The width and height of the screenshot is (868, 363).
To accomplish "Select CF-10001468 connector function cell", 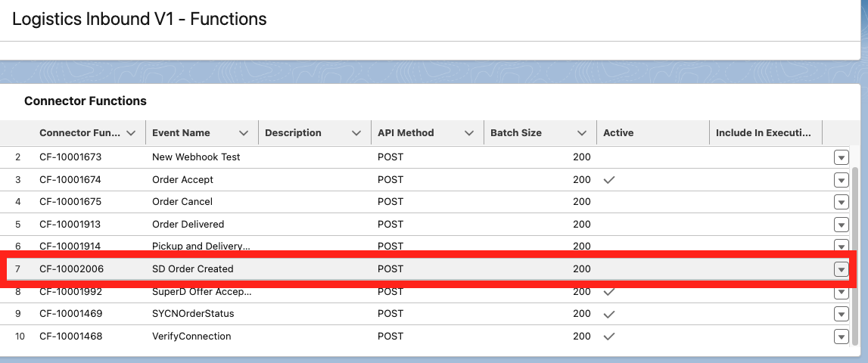I will (x=70, y=337).
